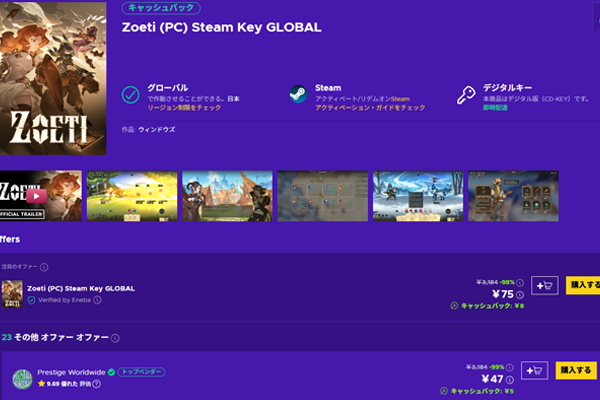The image size is (600, 400).
Task: Click info icon next to ¥47 price
Action: pos(510,380)
